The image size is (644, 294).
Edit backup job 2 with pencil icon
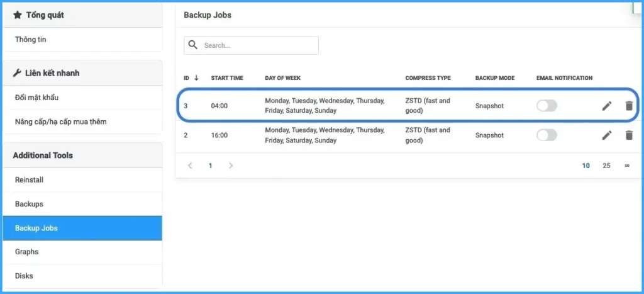(x=607, y=135)
